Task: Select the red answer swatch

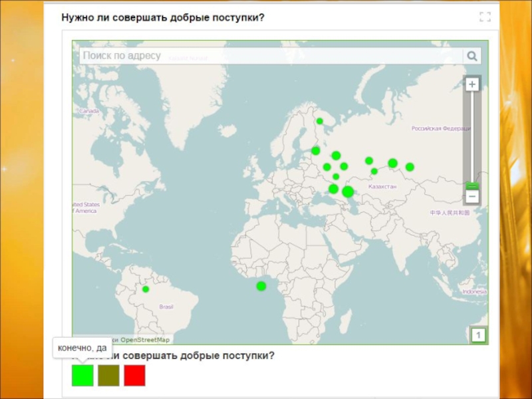Action: (134, 376)
